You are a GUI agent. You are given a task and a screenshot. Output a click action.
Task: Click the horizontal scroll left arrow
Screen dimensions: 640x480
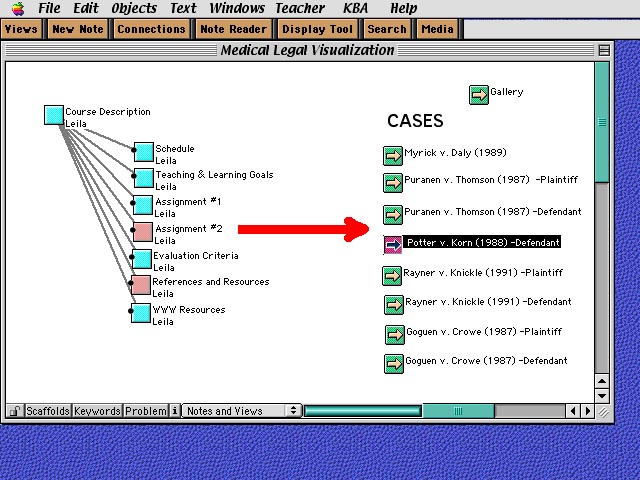click(573, 411)
